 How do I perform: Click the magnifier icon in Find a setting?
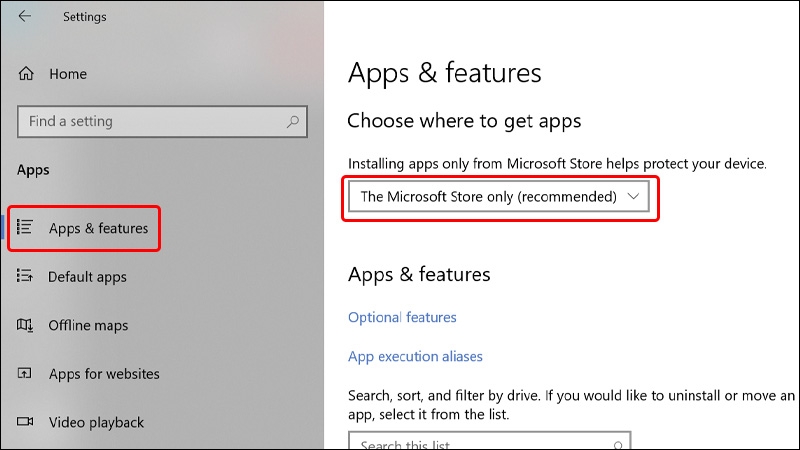[293, 122]
